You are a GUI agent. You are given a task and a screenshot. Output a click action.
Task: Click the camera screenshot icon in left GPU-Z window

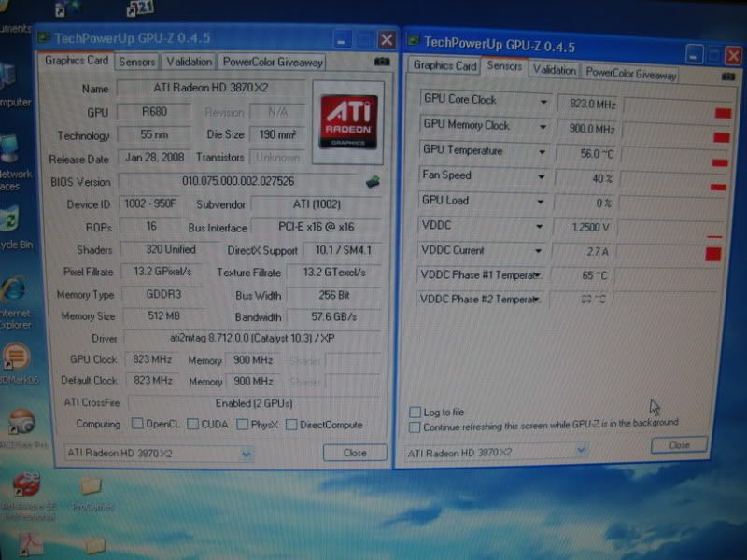click(x=382, y=62)
